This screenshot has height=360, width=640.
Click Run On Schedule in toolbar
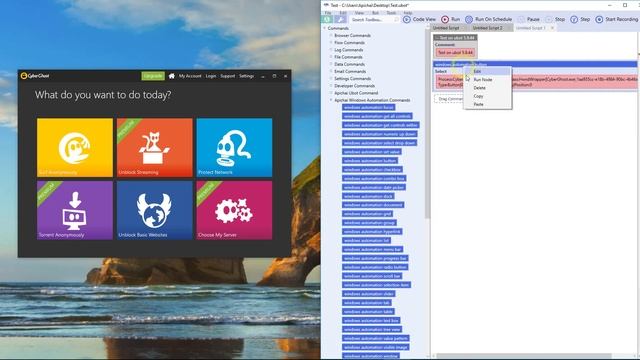pos(489,19)
